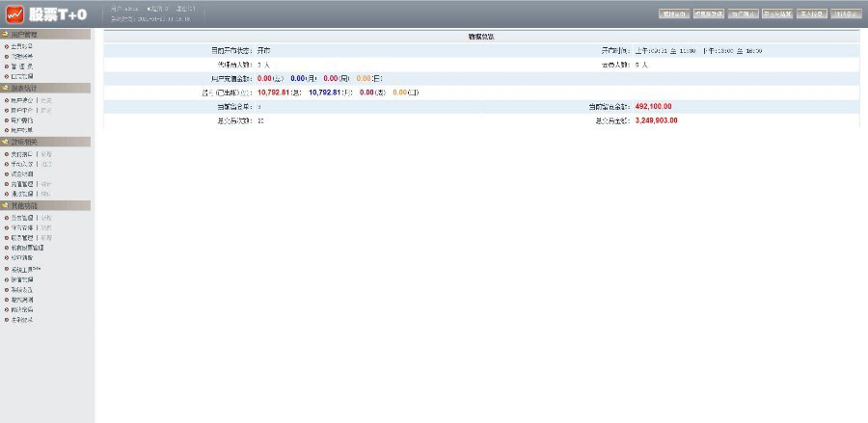
Task: Click bullet icon beside 管理员 menu item
Action: coord(7,66)
